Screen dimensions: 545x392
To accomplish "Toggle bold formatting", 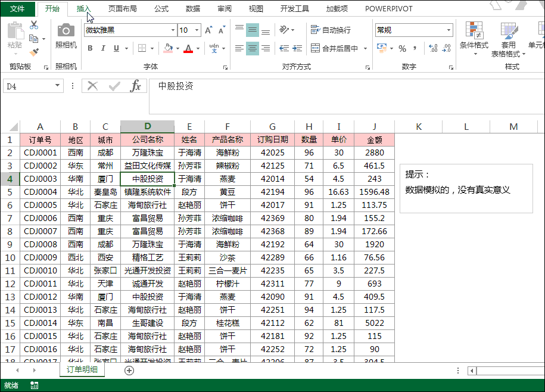I will point(90,47).
